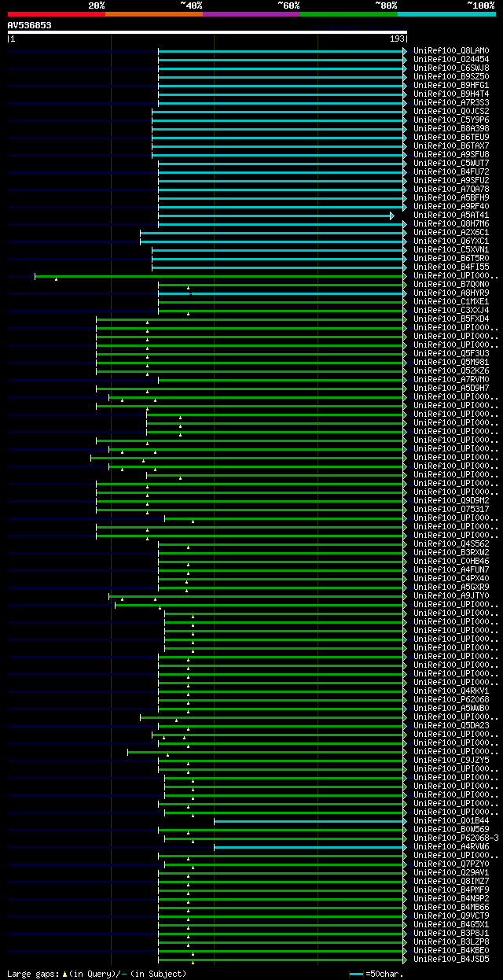Open the UniRef100_C6SWJ8 hit link
Screen dimensions: 503x980
(x=451, y=68)
